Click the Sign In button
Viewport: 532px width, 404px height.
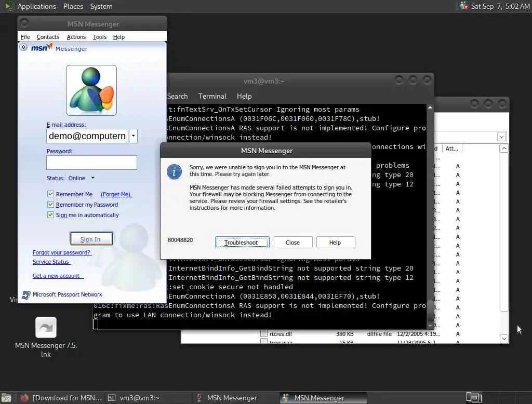(x=91, y=239)
